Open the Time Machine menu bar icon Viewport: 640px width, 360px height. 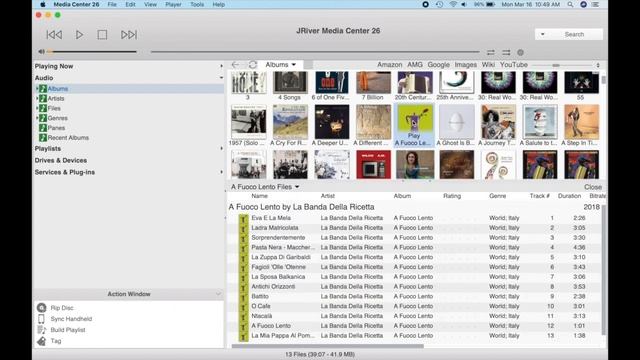[x=439, y=4]
